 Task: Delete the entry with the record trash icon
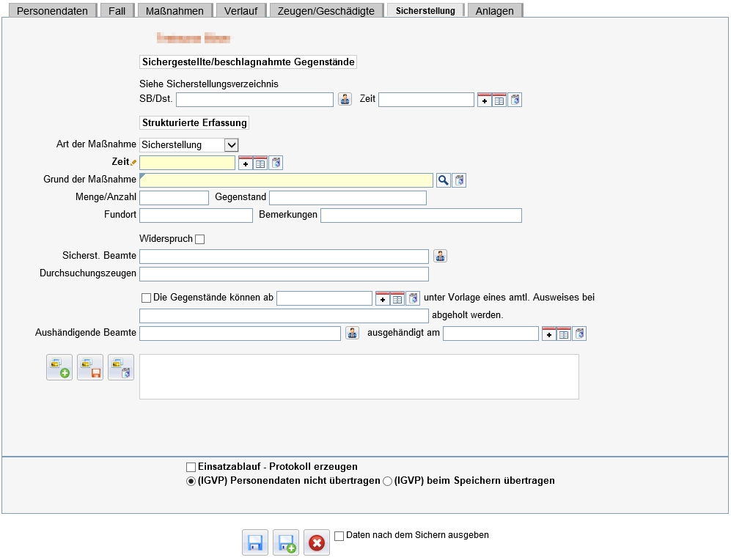(121, 367)
